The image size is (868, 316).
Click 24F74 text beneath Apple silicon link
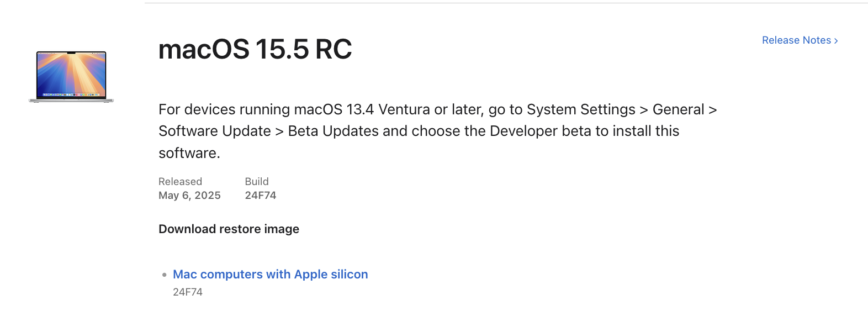pos(188,292)
